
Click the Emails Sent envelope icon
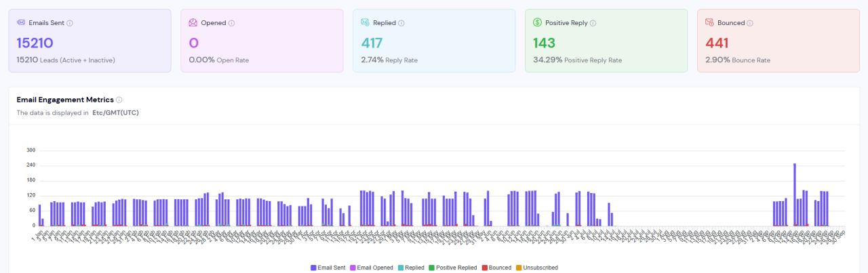pyautogui.click(x=21, y=22)
